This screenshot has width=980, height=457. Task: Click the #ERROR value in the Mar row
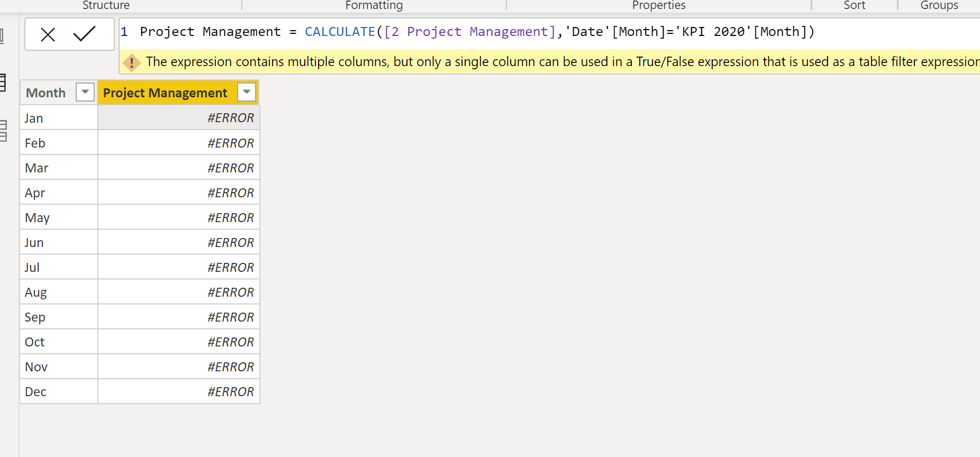point(231,168)
